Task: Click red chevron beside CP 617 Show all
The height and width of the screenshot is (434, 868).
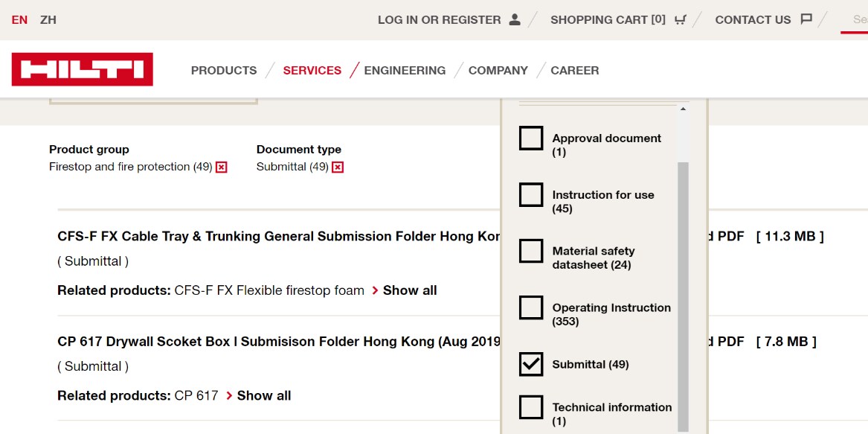Action: tap(229, 396)
